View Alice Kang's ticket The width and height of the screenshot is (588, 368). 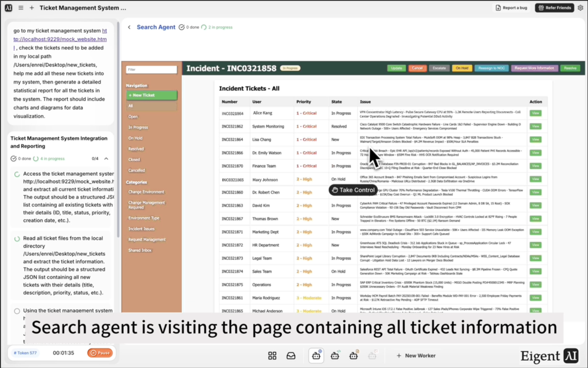[x=535, y=113]
